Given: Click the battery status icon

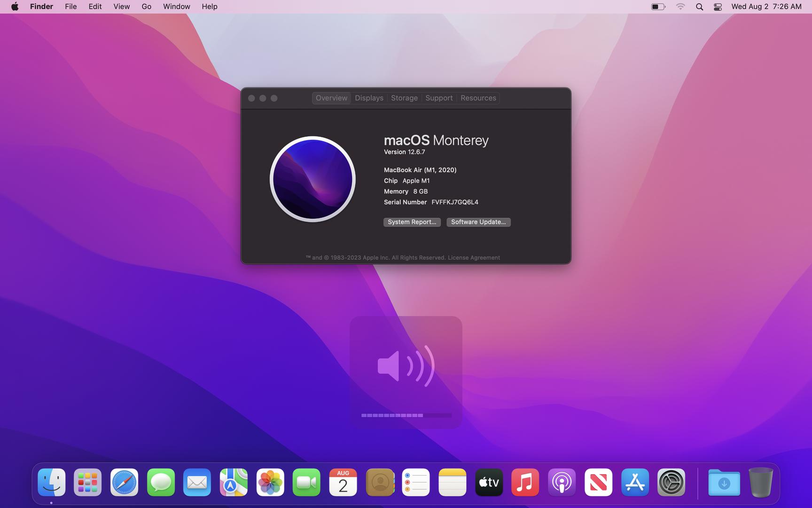Looking at the screenshot, I should click(658, 7).
